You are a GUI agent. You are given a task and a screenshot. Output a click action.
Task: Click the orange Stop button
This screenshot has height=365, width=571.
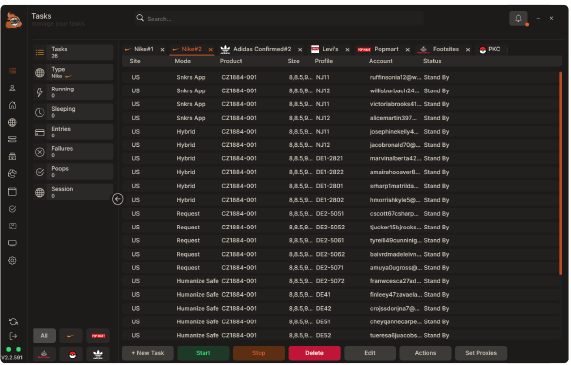coord(259,353)
